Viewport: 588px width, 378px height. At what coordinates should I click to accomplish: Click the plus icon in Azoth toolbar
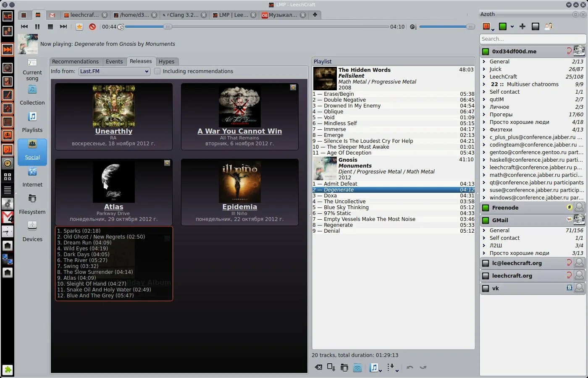(522, 26)
